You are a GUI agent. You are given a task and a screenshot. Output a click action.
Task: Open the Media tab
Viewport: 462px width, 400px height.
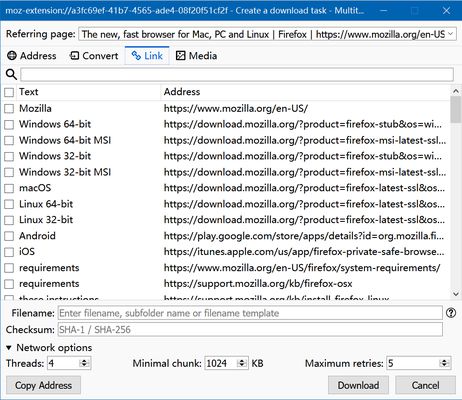196,56
